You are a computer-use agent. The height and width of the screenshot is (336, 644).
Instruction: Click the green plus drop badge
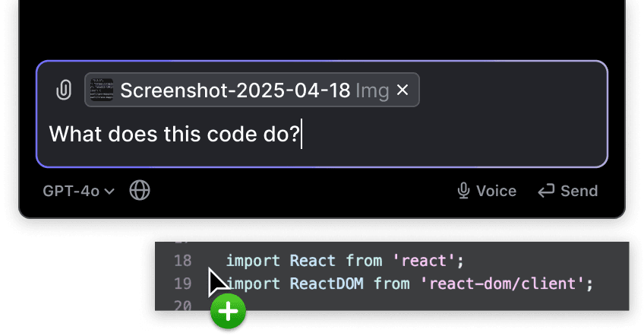[229, 312]
